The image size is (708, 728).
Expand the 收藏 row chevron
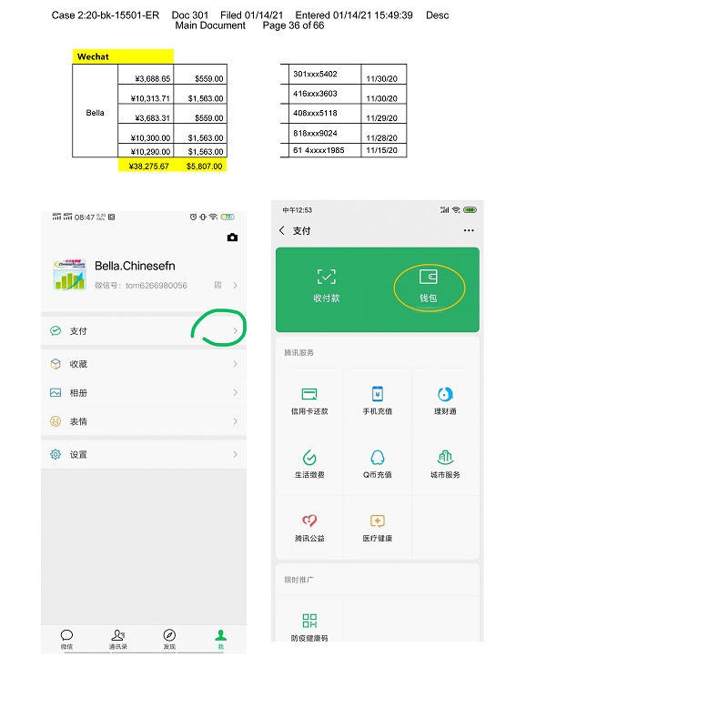pyautogui.click(x=235, y=363)
